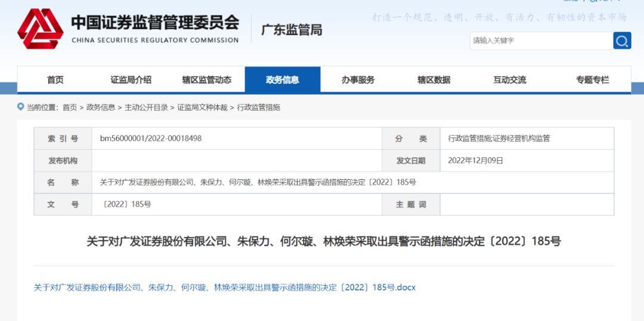Open the 专题专栏 navigation tab
Image resolution: width=644 pixels, height=321 pixels.
click(x=593, y=80)
